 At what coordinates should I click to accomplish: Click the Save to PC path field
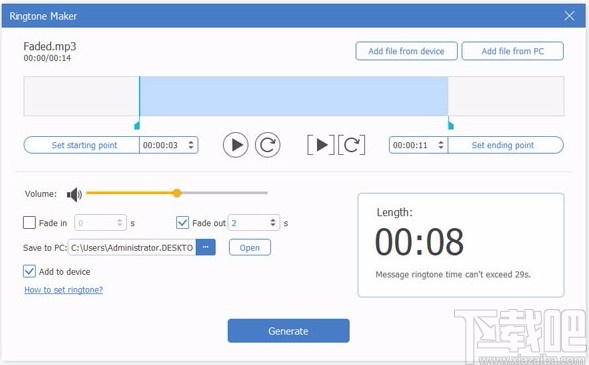pyautogui.click(x=132, y=247)
